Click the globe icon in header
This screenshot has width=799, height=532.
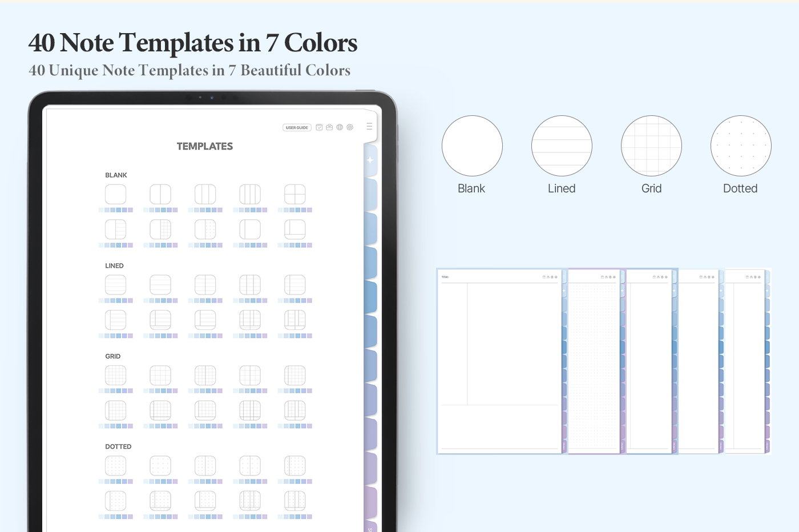(x=340, y=127)
